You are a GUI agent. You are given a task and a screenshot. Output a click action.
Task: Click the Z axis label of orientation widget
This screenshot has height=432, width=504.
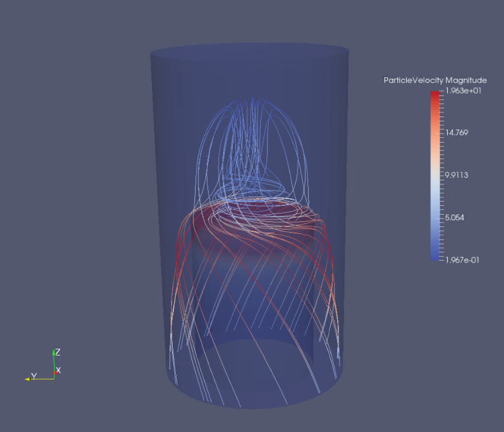tap(58, 352)
